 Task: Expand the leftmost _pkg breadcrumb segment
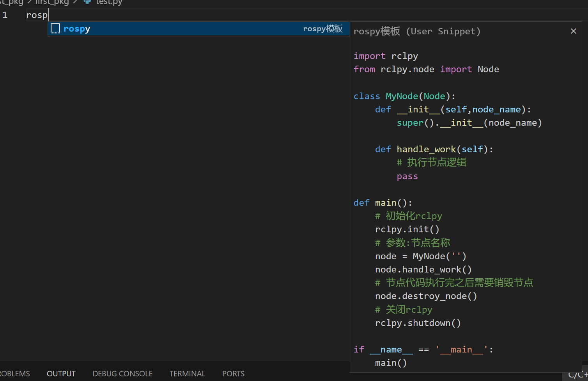click(11, 2)
